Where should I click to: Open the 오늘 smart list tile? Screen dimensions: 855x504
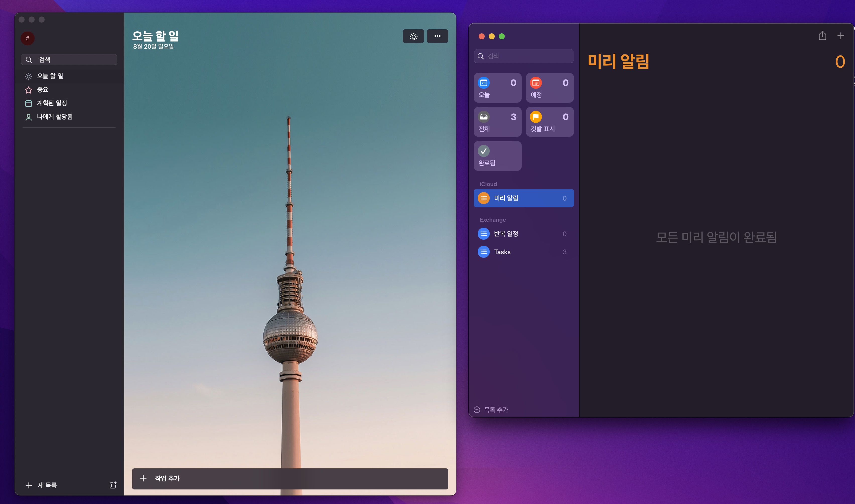coord(497,88)
